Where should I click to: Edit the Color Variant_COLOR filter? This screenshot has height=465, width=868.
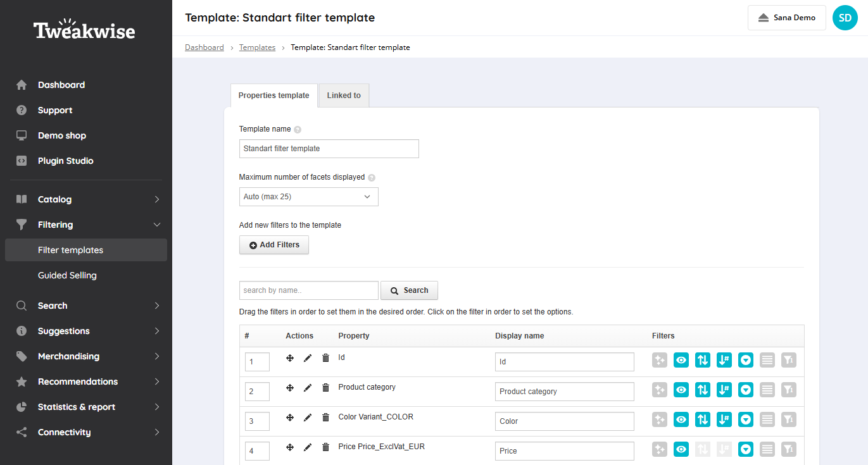(x=308, y=418)
